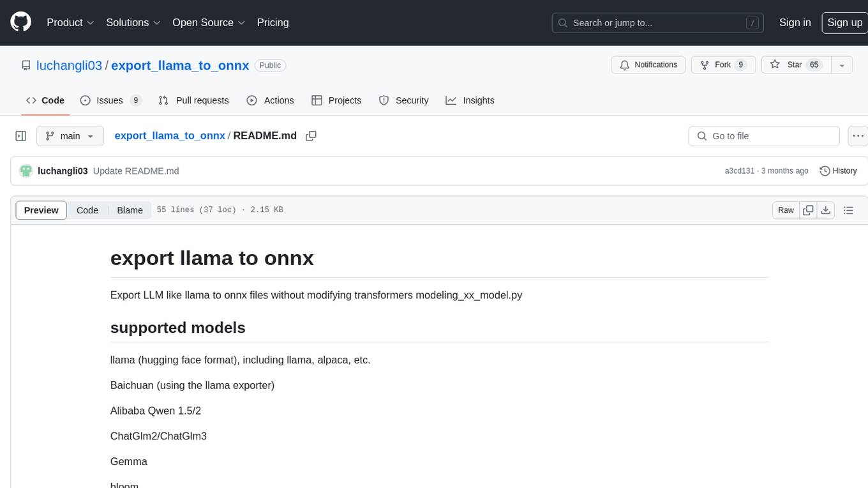Expand the file tree side panel
868x488 pixels.
click(20, 136)
